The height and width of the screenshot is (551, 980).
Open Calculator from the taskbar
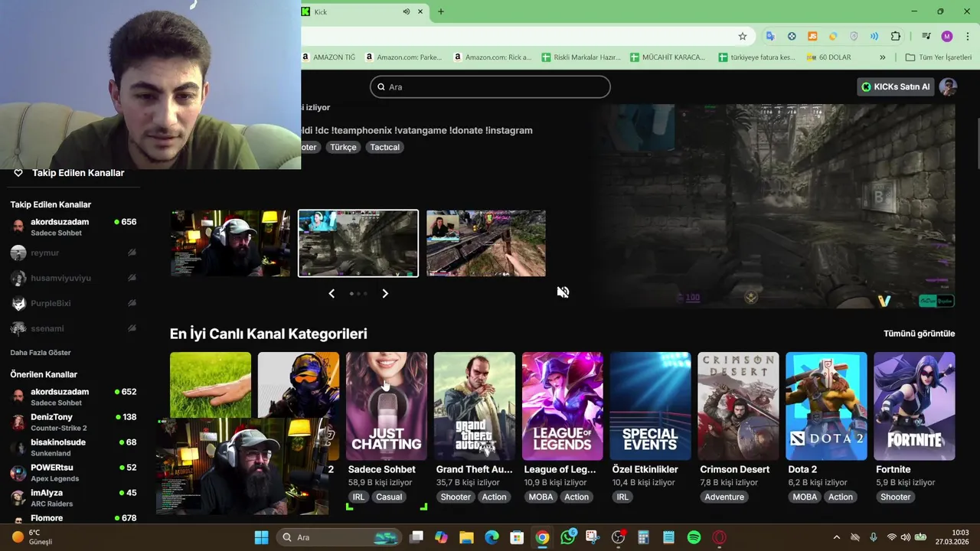coord(643,537)
